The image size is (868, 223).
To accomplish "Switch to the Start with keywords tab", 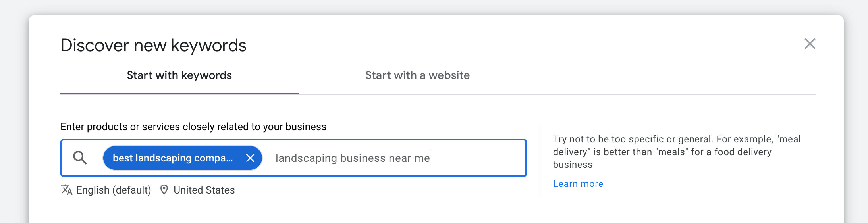I will click(179, 75).
